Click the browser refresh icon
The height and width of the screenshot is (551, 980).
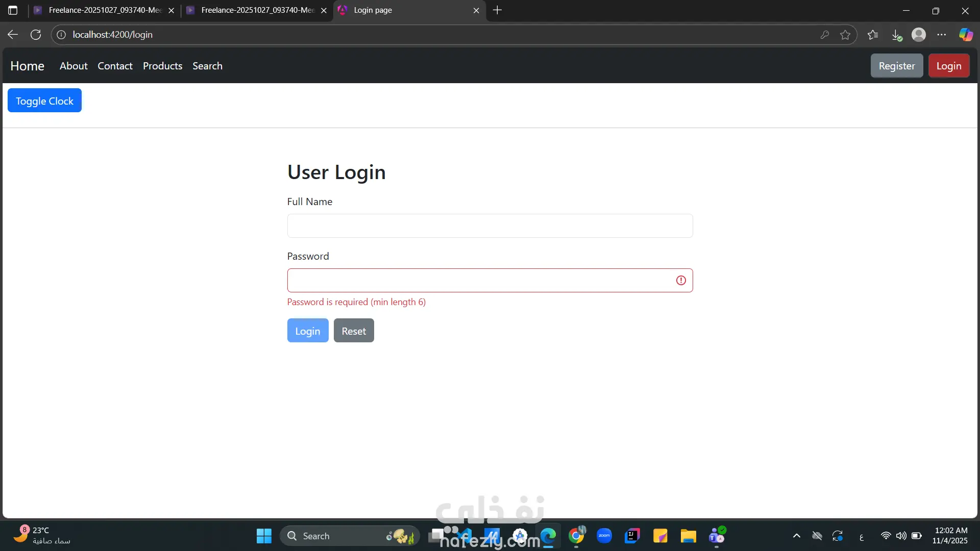coord(36,35)
